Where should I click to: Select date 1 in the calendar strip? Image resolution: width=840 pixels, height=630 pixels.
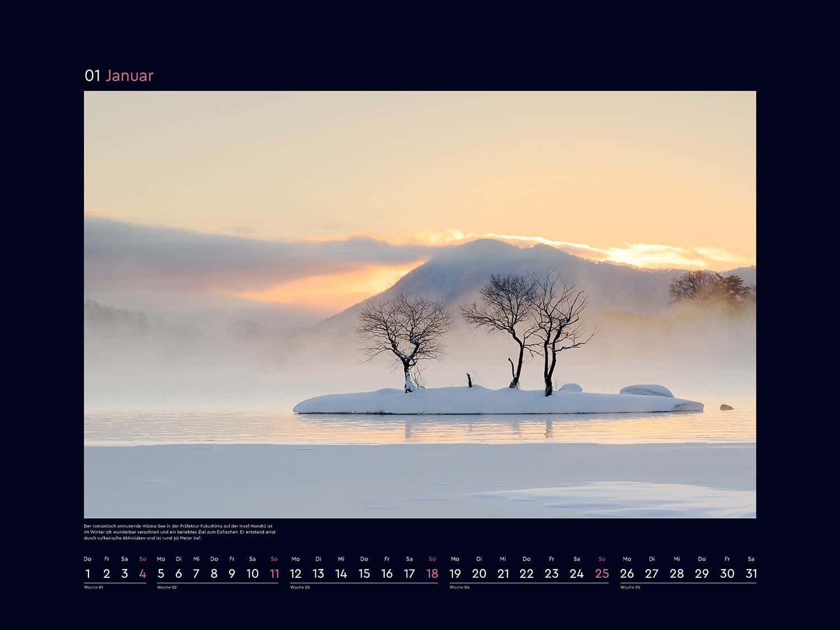87,573
